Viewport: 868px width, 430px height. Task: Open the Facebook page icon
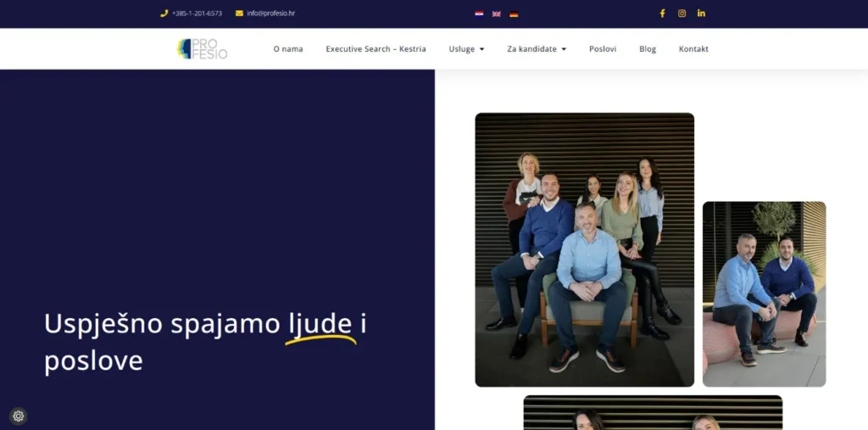point(663,14)
